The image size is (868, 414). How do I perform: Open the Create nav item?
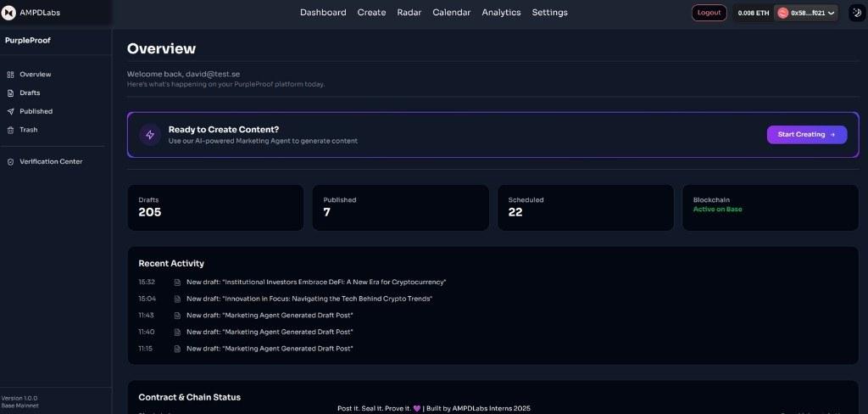[x=371, y=12]
